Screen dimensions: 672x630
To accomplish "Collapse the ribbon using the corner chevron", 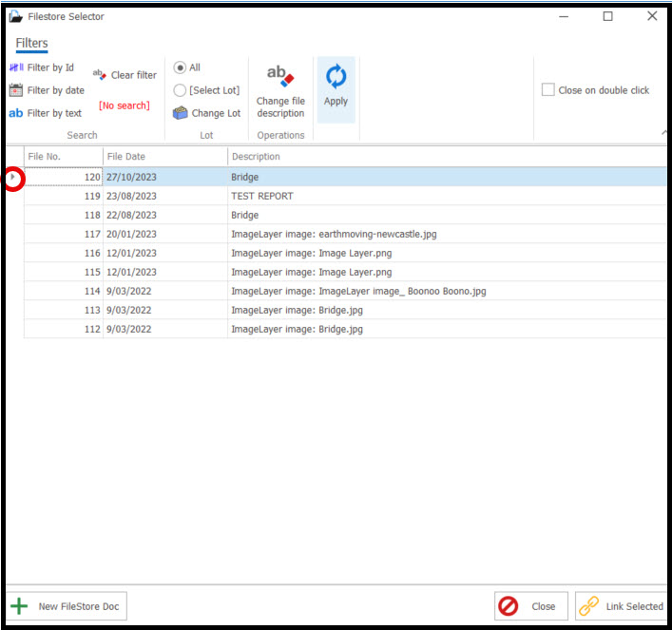I will [x=663, y=134].
